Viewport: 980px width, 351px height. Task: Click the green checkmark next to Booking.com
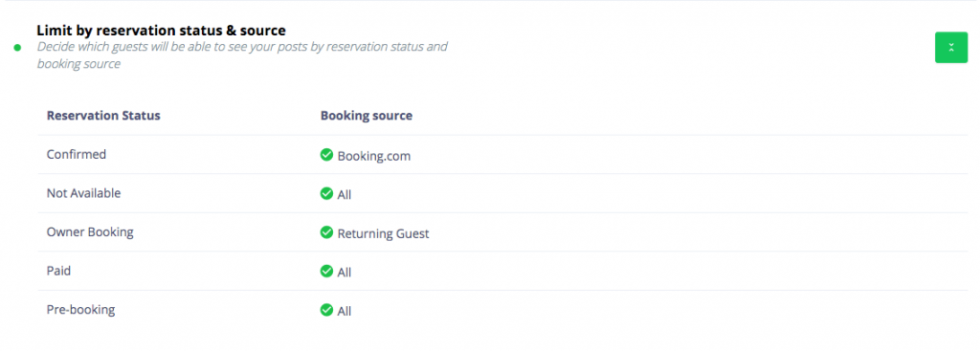click(326, 154)
